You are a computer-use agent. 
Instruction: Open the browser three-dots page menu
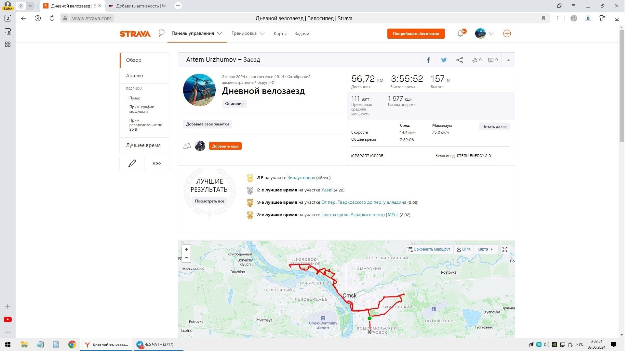[558, 18]
